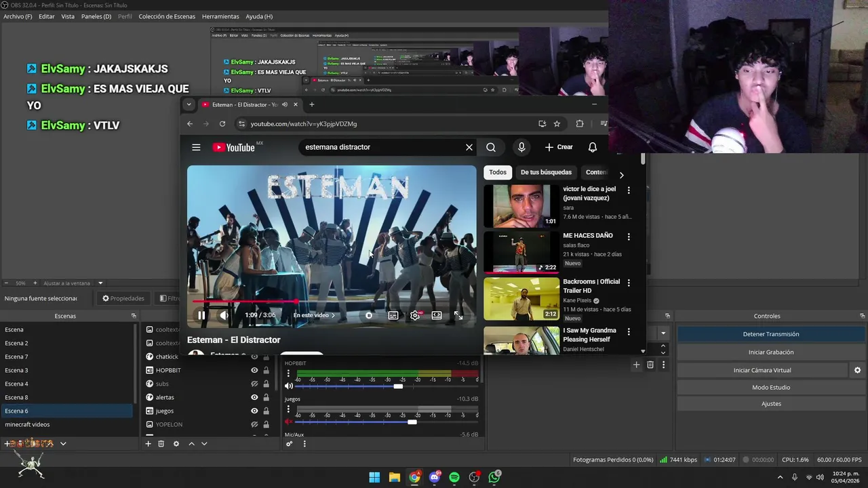Viewport: 868px width, 488px height.
Task: Open Backrooms Official Trailer video thumbnail
Action: pyautogui.click(x=521, y=298)
